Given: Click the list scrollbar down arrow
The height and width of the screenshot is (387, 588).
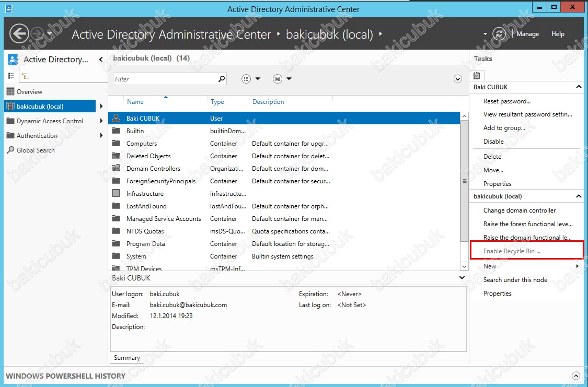Looking at the screenshot, I should click(464, 266).
